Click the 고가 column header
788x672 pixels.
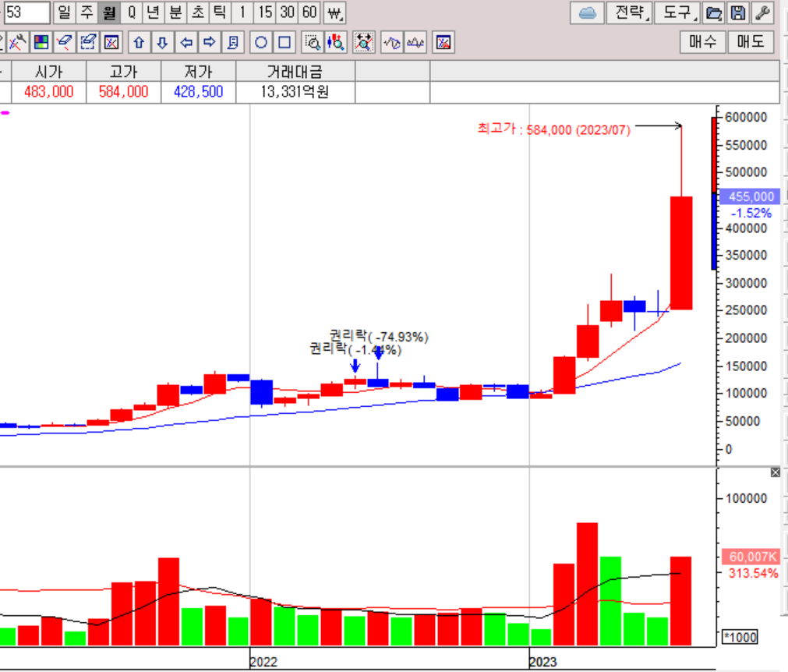click(x=124, y=72)
